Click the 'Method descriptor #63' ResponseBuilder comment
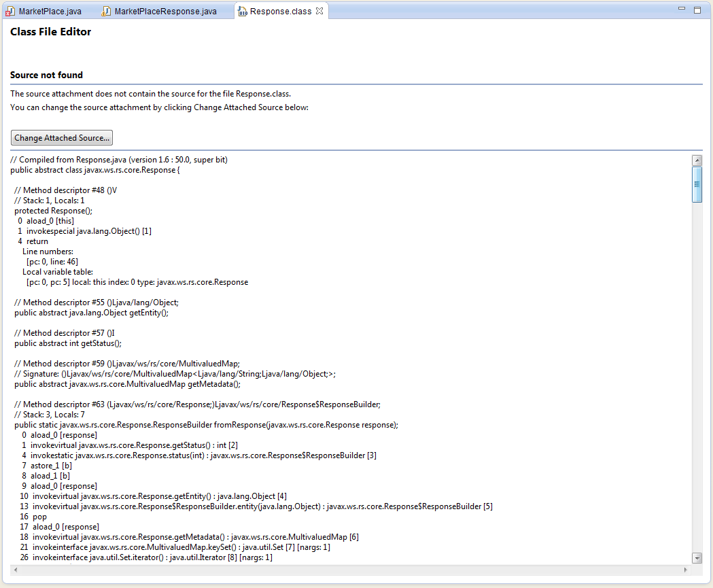 (197, 404)
